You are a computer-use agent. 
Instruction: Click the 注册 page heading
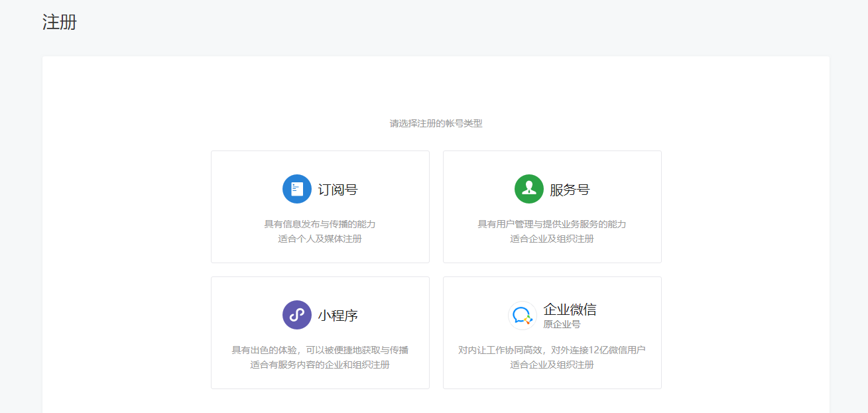click(x=60, y=23)
